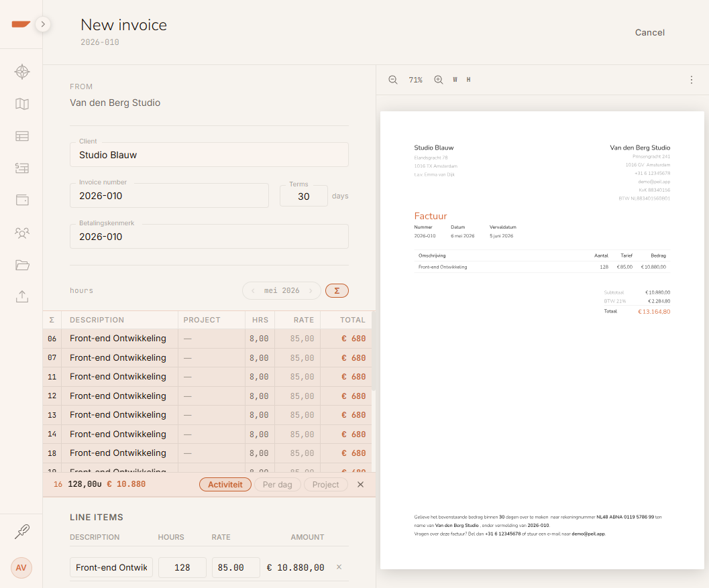This screenshot has width=709, height=588.
Task: Open the preview three-dot options menu
Action: click(692, 80)
